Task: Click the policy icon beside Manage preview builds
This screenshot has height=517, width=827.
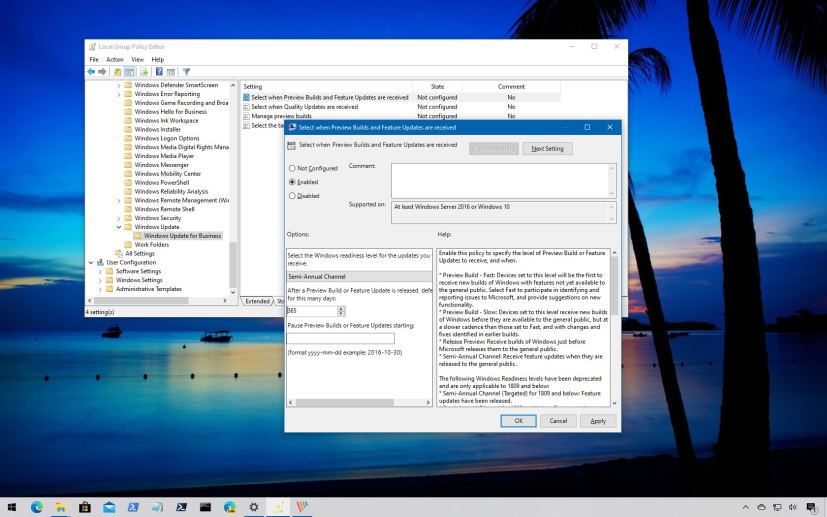Action: [246, 116]
